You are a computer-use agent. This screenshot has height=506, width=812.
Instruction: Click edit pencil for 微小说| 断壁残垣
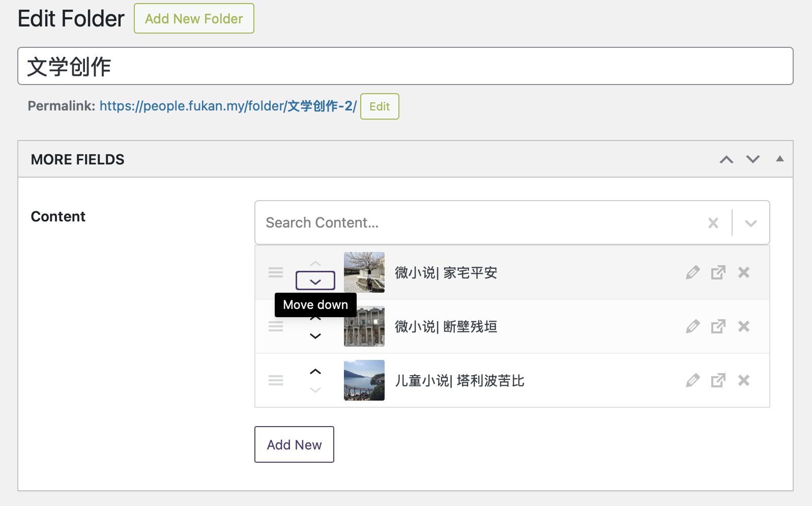(692, 326)
